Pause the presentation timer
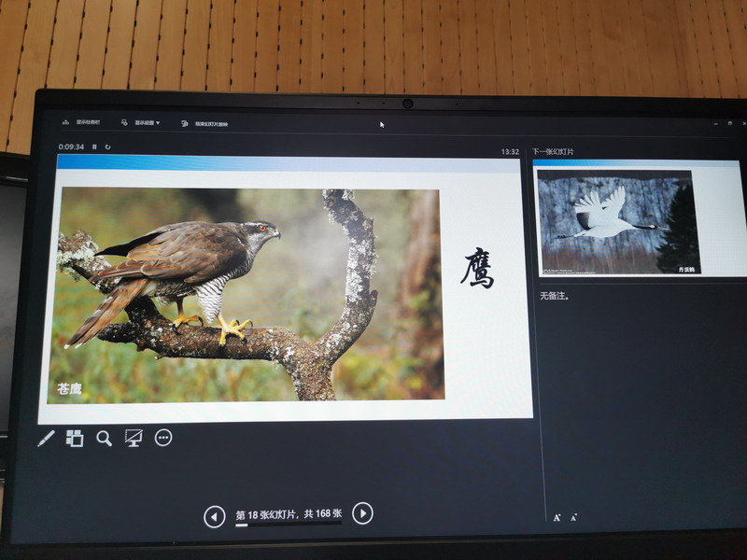 click(x=94, y=147)
